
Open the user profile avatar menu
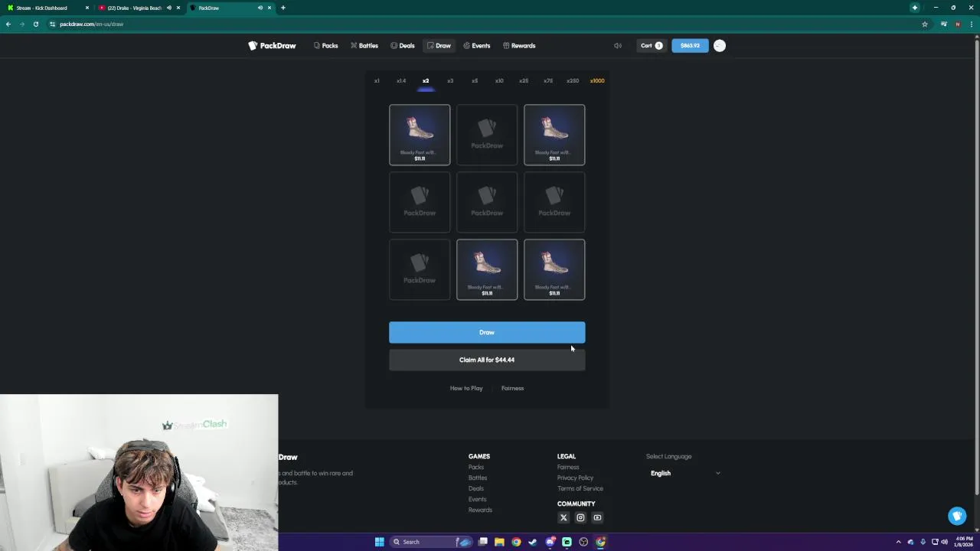click(720, 46)
